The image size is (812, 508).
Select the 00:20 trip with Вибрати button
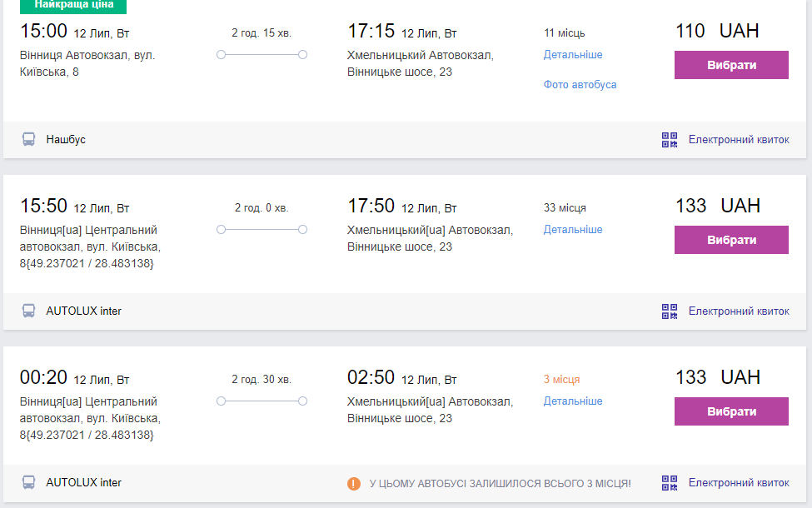coord(731,411)
